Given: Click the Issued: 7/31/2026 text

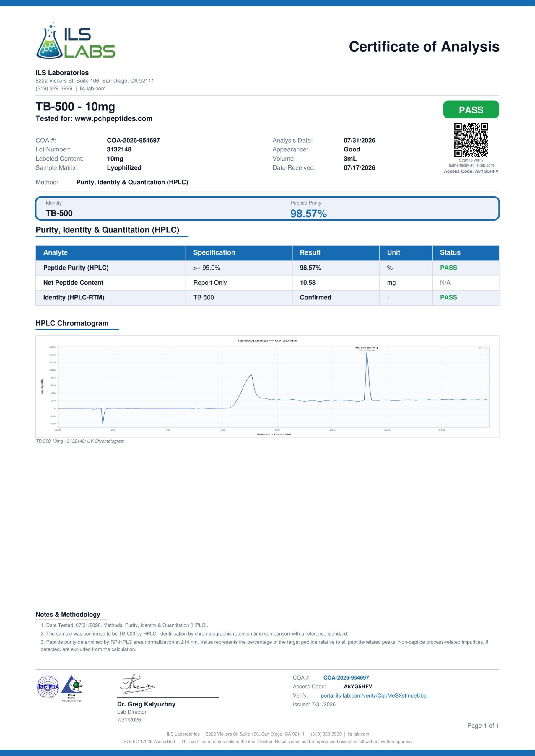Looking at the screenshot, I should [x=314, y=704].
